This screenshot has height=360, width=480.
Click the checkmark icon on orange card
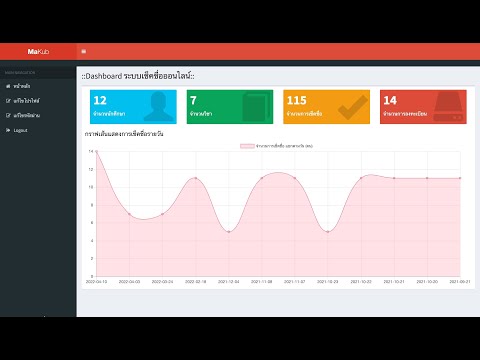[x=353, y=107]
